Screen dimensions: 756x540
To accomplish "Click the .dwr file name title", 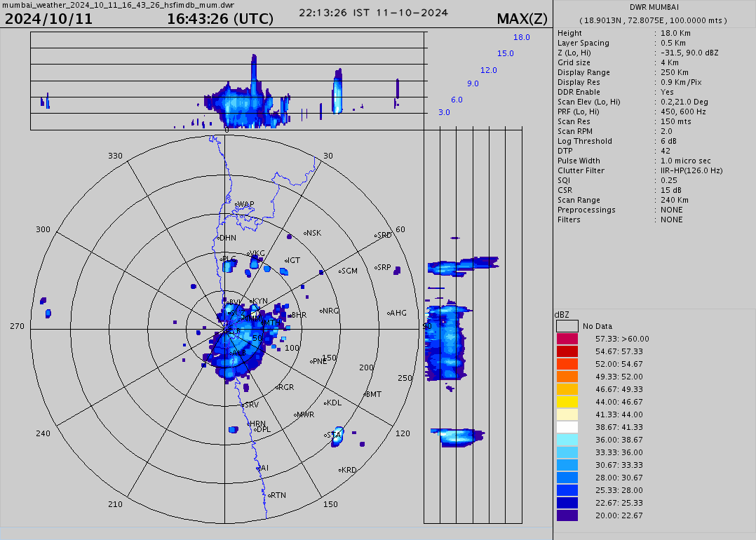I will 119,6.
